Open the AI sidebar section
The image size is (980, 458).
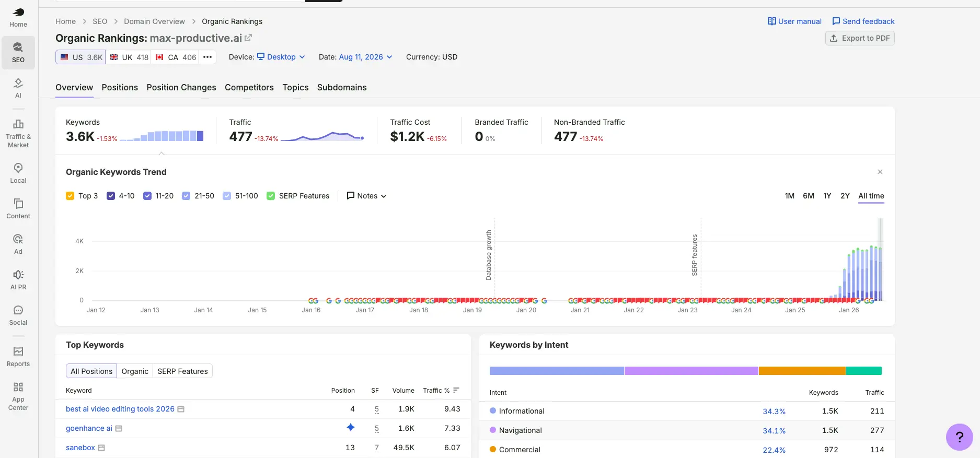click(18, 88)
